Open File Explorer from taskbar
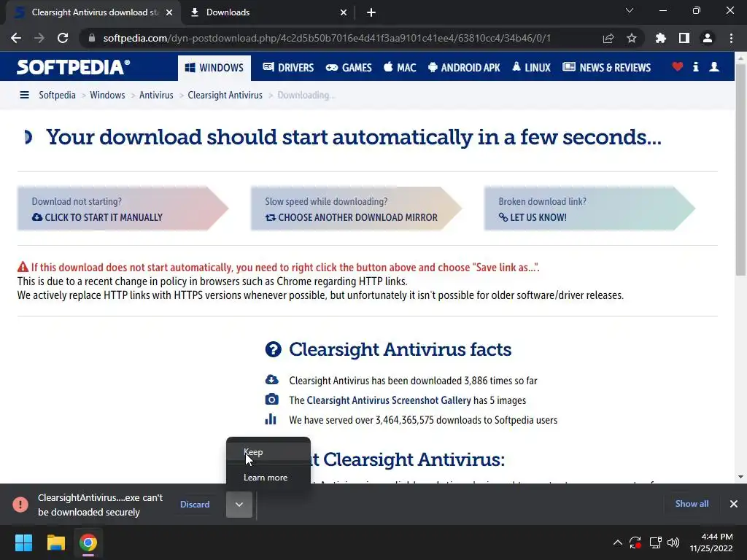Viewport: 747px width, 560px height. (55, 542)
